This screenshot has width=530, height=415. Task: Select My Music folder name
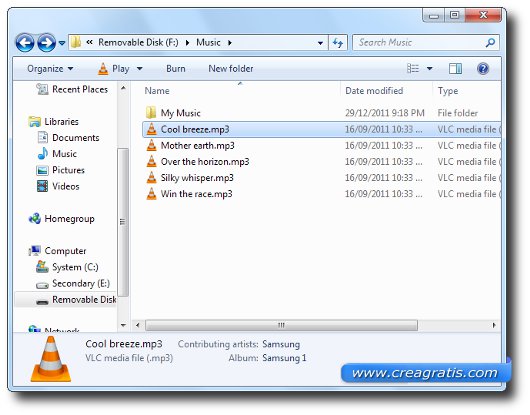pos(180,113)
